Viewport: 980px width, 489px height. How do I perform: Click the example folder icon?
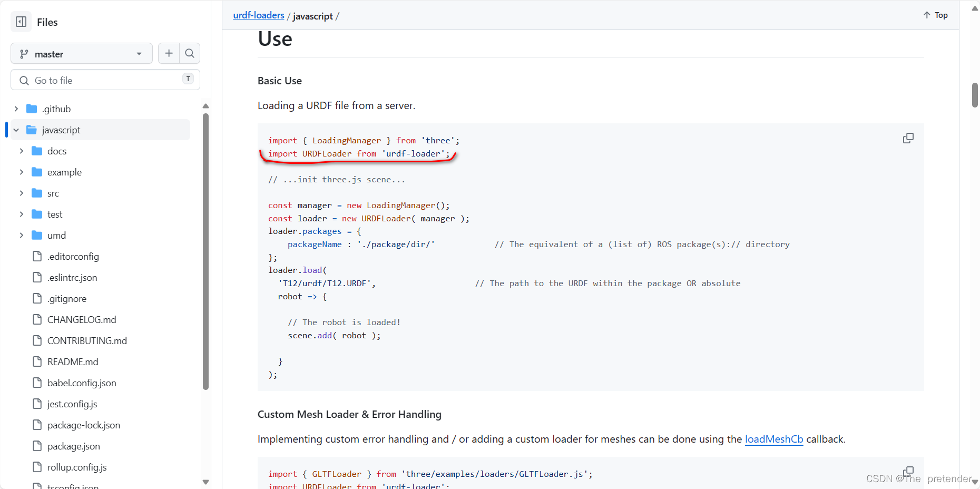pos(37,172)
